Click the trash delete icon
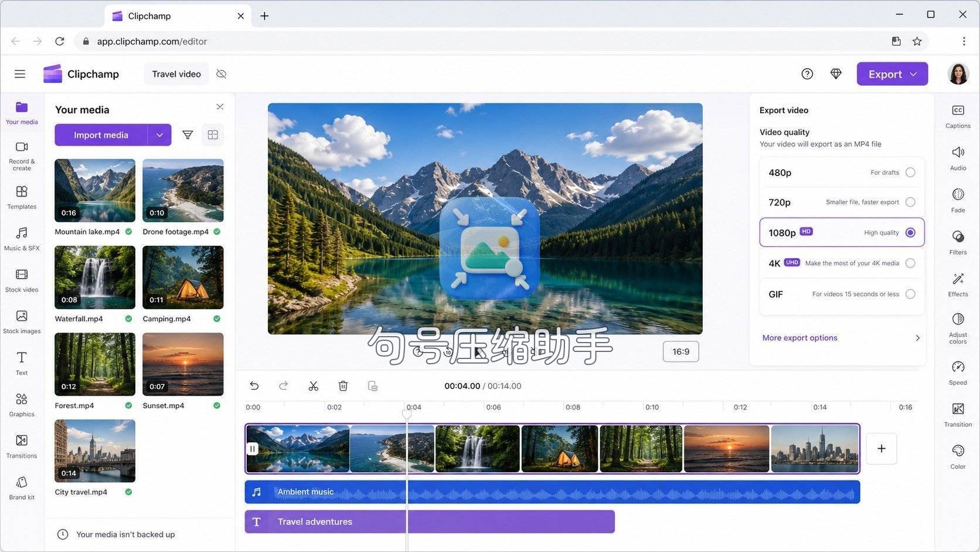Image resolution: width=980 pixels, height=552 pixels. tap(343, 385)
